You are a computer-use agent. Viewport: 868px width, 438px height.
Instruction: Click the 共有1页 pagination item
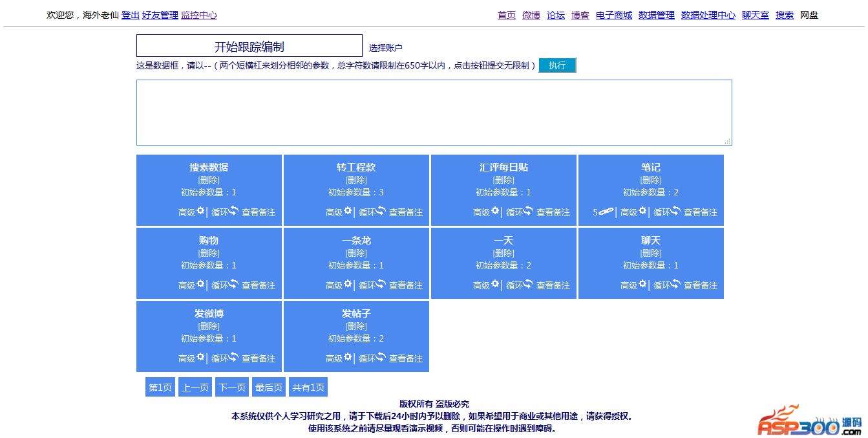308,388
